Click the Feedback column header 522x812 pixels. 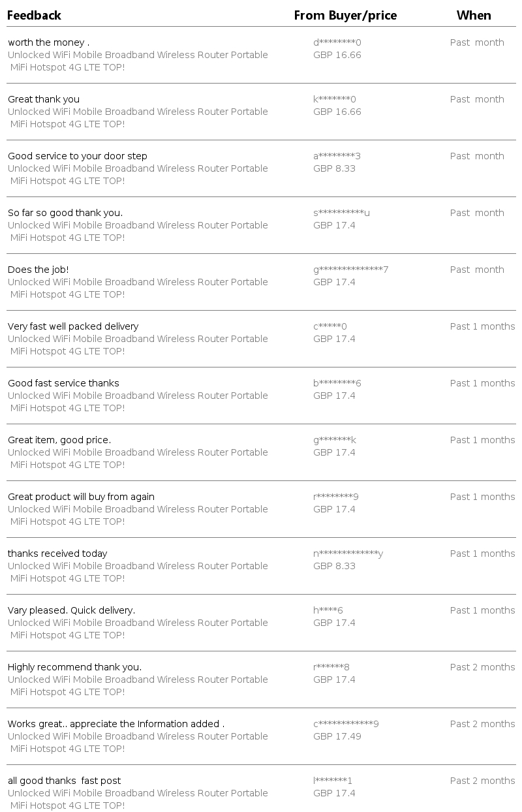[x=34, y=15]
